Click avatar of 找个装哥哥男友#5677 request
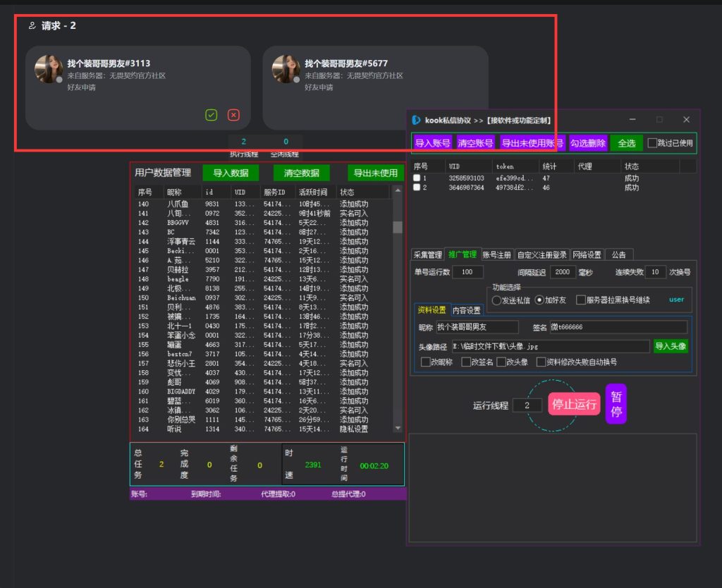Image resolution: width=722 pixels, height=588 pixels. pyautogui.click(x=286, y=69)
